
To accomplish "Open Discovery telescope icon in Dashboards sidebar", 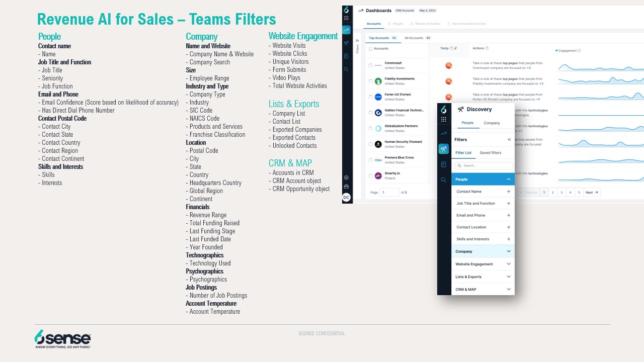I will click(x=346, y=43).
